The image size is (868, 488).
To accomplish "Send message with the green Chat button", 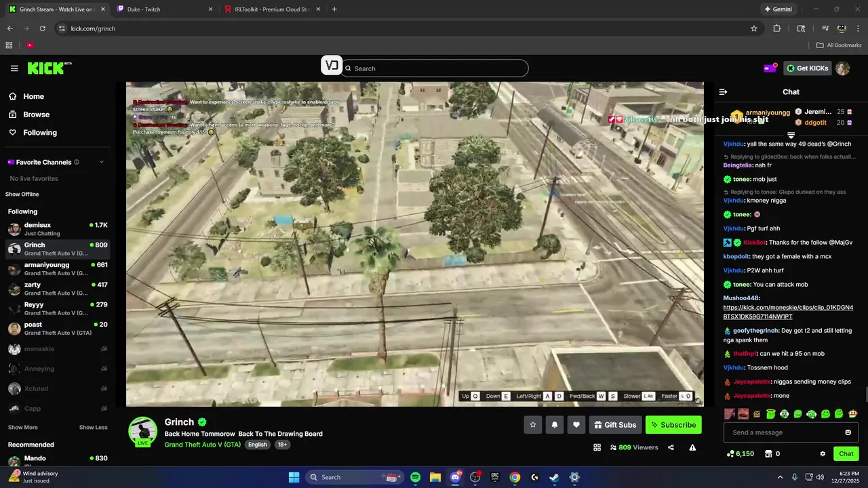I will 846,453.
